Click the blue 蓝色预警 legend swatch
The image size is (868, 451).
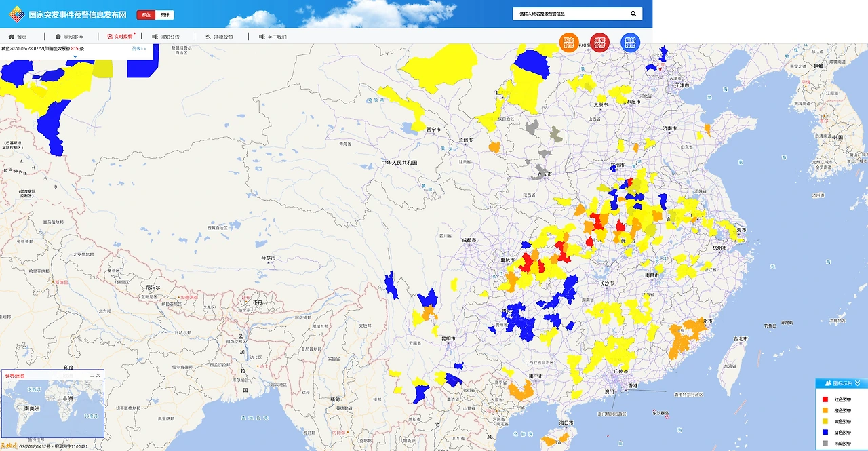825,432
